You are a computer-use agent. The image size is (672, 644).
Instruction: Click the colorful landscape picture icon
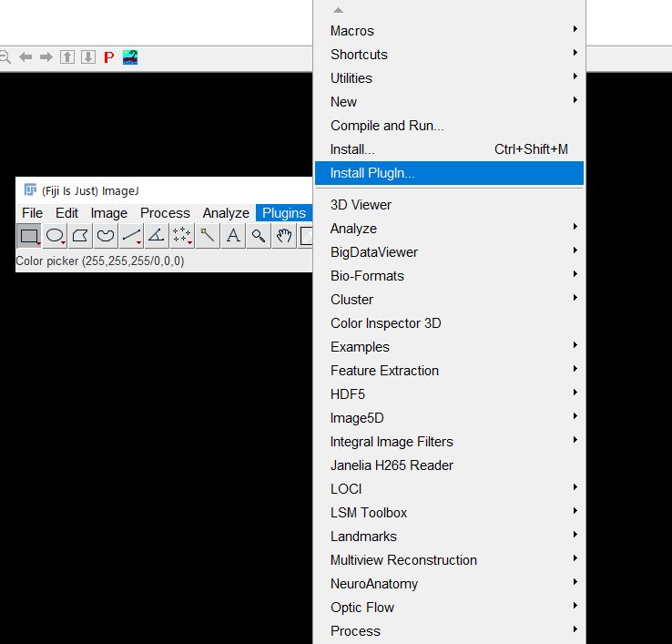click(130, 57)
